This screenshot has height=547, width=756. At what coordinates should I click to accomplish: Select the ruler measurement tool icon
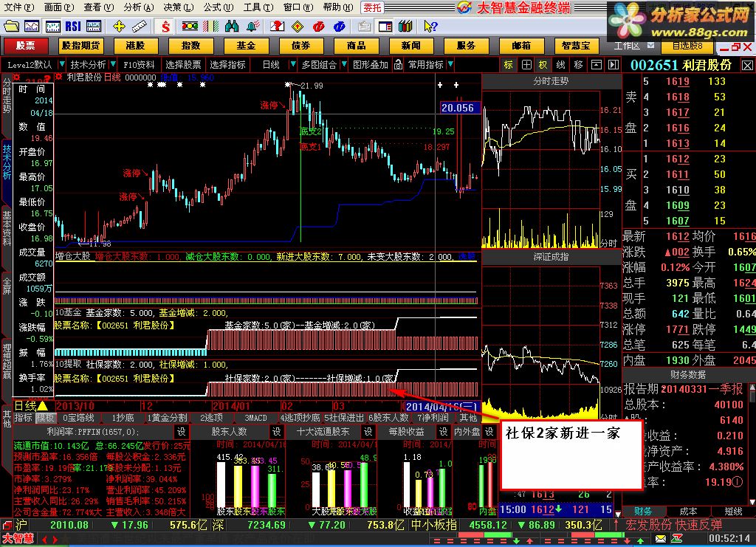coord(140,26)
